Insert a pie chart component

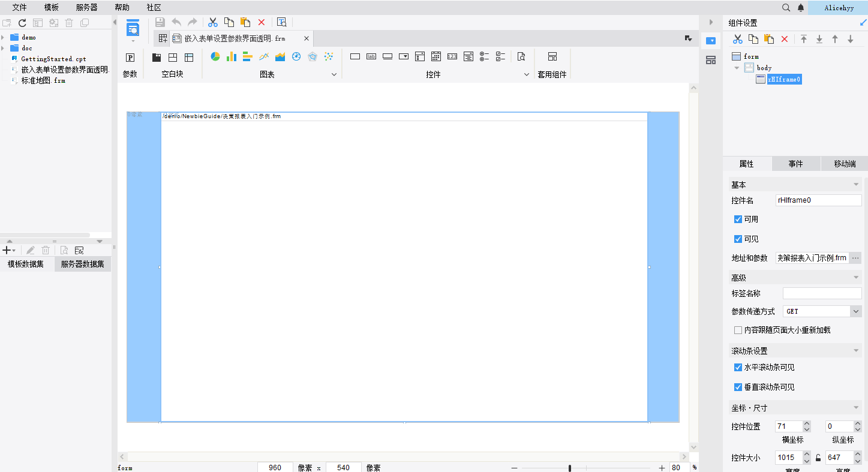click(x=215, y=56)
